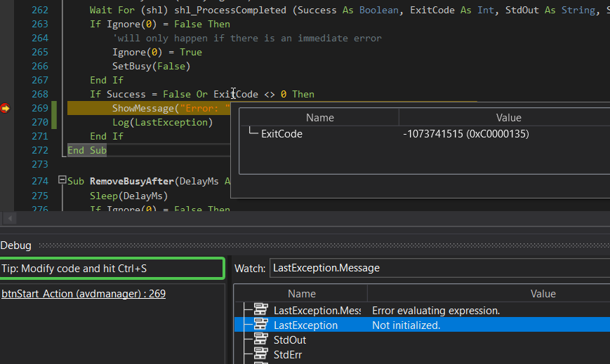Click the Debug panel title
The width and height of the screenshot is (610, 364).
click(16, 245)
